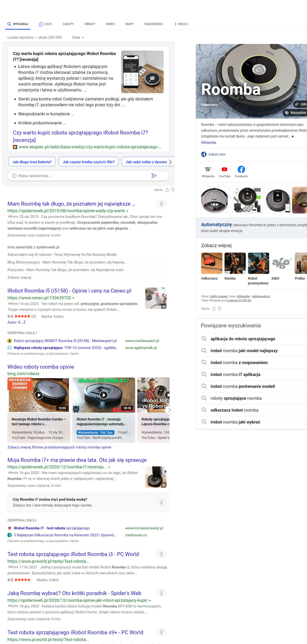Click suggestion 'Jak długo trwa bateria?'
Image resolution: width=307 pixels, height=644 pixels.
pyautogui.click(x=32, y=162)
